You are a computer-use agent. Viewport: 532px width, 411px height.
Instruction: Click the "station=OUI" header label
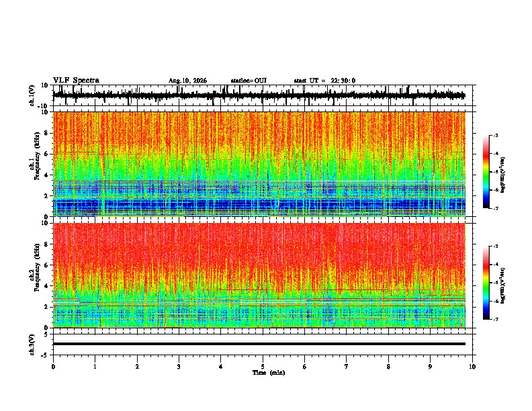(249, 81)
